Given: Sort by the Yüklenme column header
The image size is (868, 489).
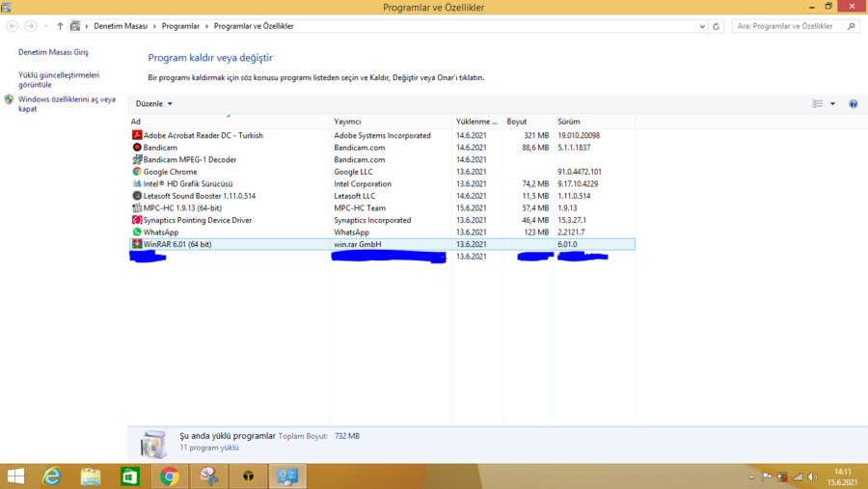Looking at the screenshot, I should point(477,122).
